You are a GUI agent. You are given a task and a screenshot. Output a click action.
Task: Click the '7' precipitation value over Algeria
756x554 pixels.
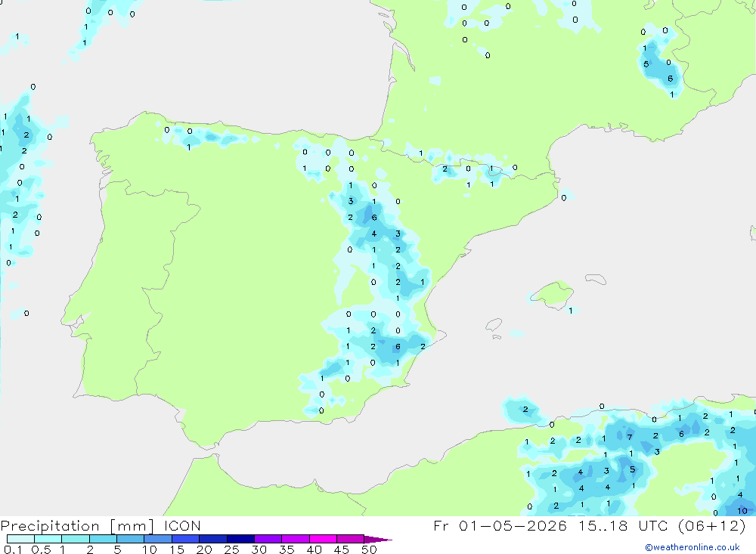[x=630, y=438]
